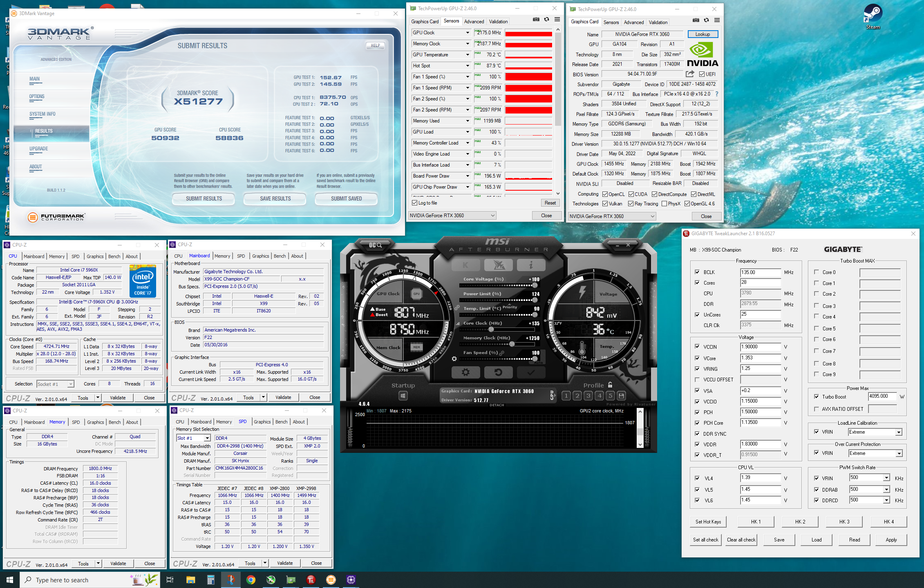Open Tools dropdown arrow in CPU-Z Mainboard window
This screenshot has height=588, width=924.
[x=263, y=397]
